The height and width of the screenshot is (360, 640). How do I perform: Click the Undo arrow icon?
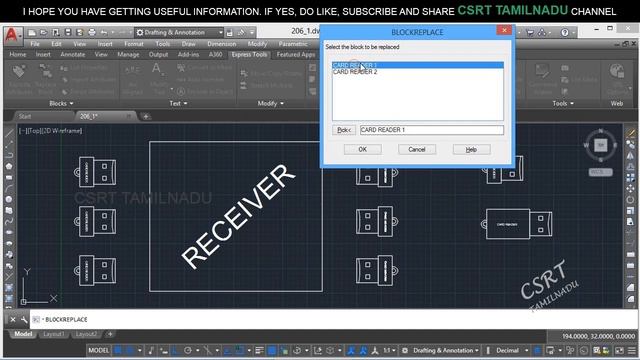click(x=104, y=32)
